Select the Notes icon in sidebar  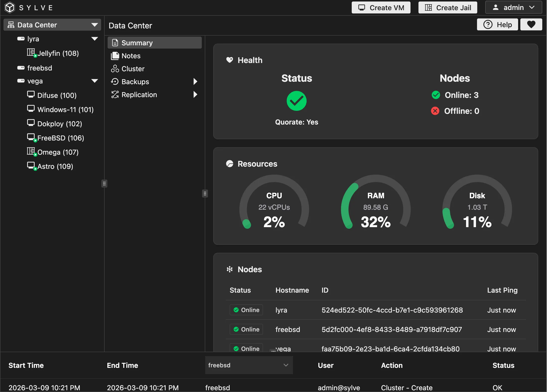tap(115, 56)
